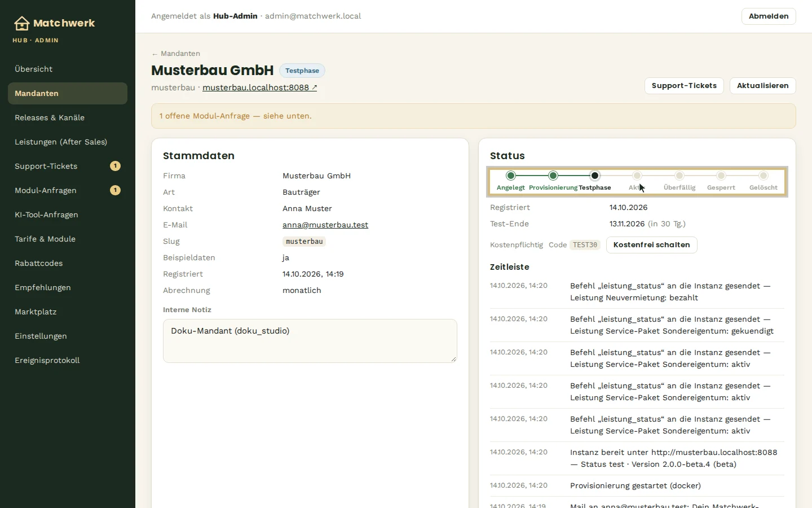The height and width of the screenshot is (508, 812).
Task: Click the Kostenfrei schalten button
Action: (652, 245)
